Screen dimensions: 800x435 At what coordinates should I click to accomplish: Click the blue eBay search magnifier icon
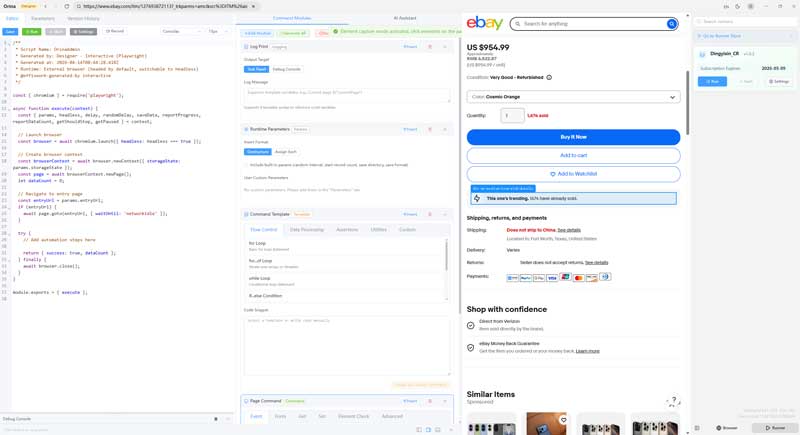point(671,24)
